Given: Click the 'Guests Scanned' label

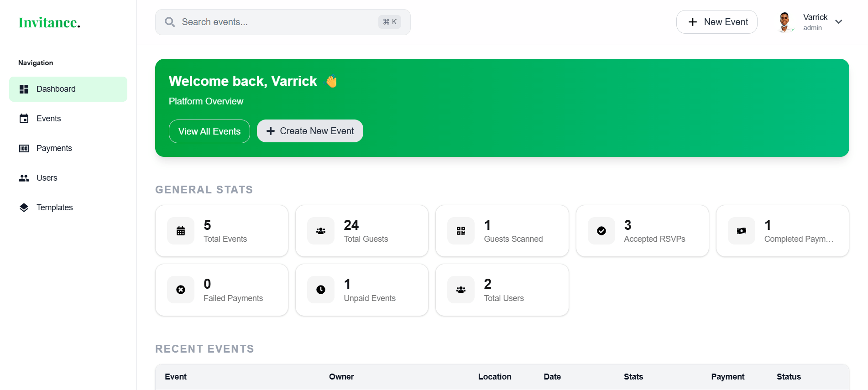Looking at the screenshot, I should [x=513, y=239].
